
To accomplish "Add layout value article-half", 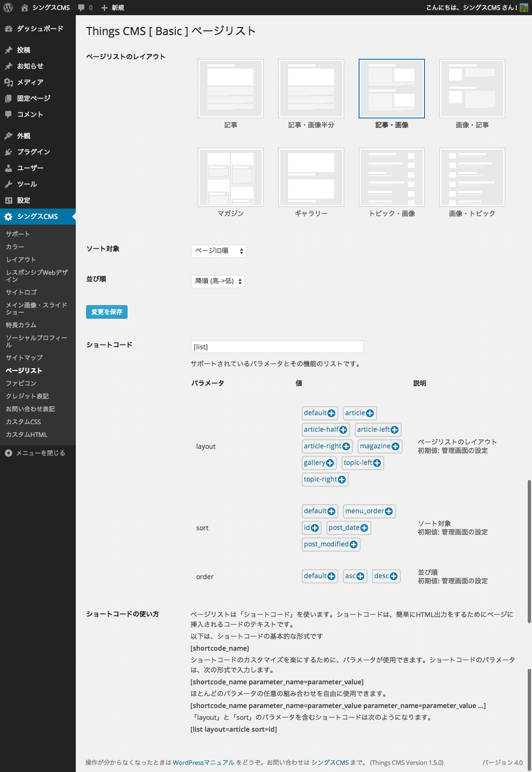I will (325, 430).
